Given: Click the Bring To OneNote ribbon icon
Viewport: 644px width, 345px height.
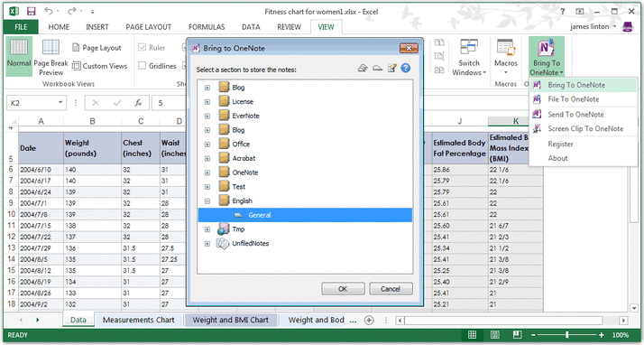Looking at the screenshot, I should pyautogui.click(x=547, y=48).
